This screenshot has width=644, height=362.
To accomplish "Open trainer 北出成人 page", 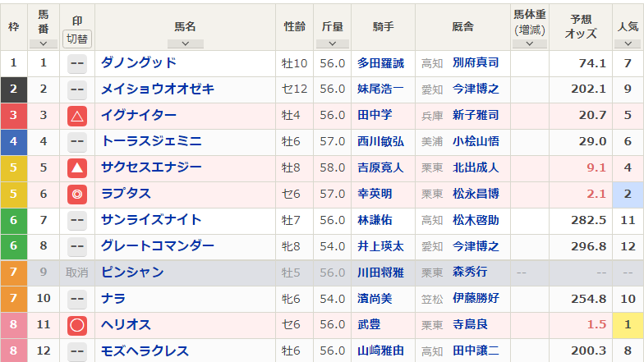I will 476,167.
